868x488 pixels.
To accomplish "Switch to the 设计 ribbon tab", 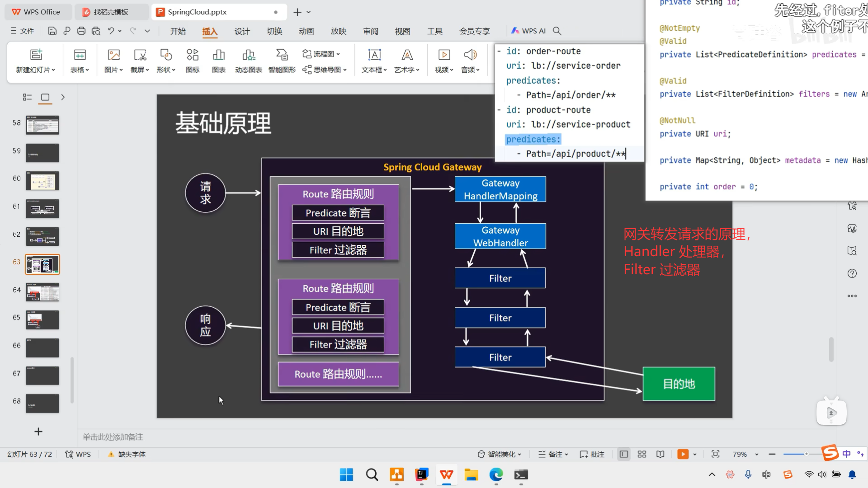I will point(242,31).
